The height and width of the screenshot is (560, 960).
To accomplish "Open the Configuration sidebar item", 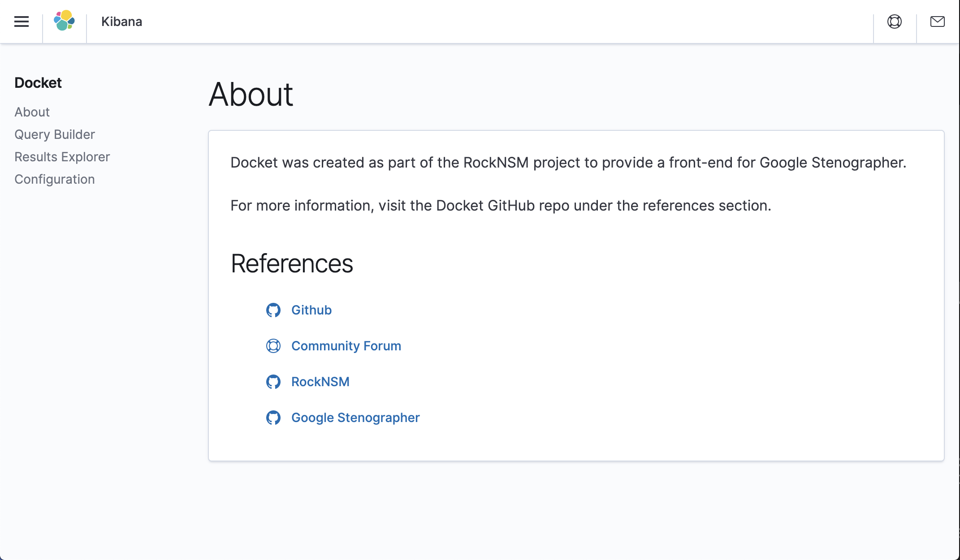I will tap(55, 179).
